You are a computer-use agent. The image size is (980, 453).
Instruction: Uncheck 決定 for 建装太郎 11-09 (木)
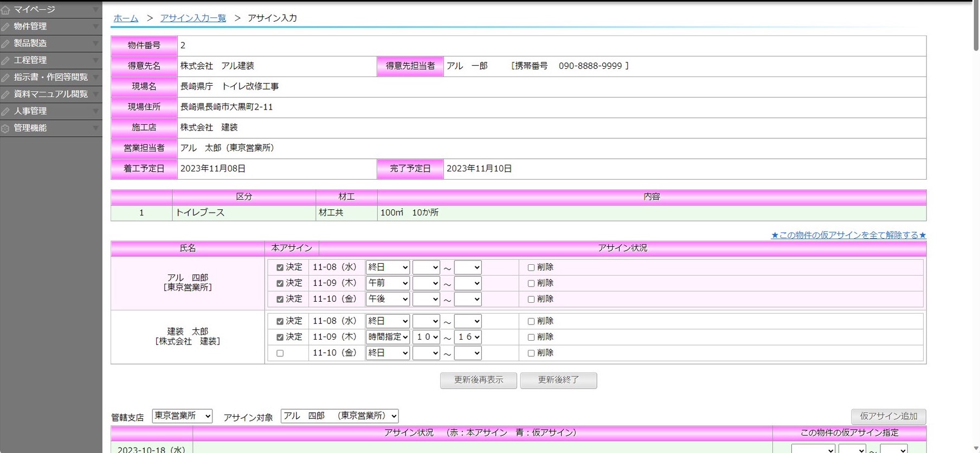click(280, 337)
